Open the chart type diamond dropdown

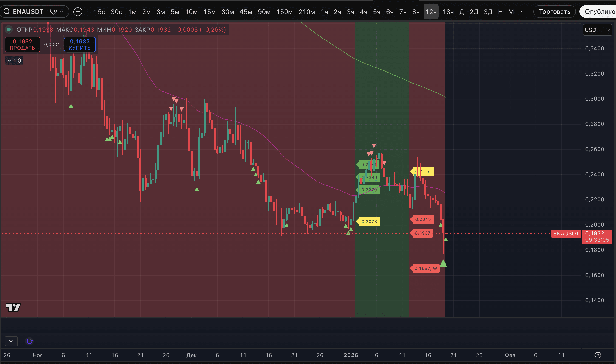(x=57, y=11)
